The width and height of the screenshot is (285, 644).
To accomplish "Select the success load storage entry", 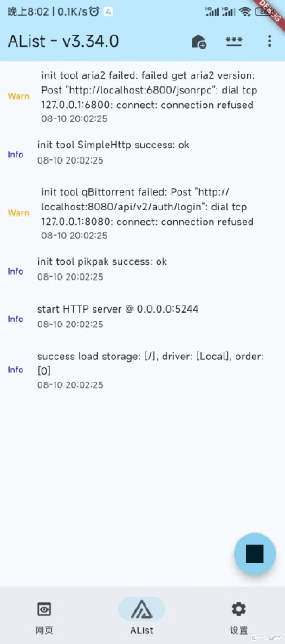I will [150, 370].
